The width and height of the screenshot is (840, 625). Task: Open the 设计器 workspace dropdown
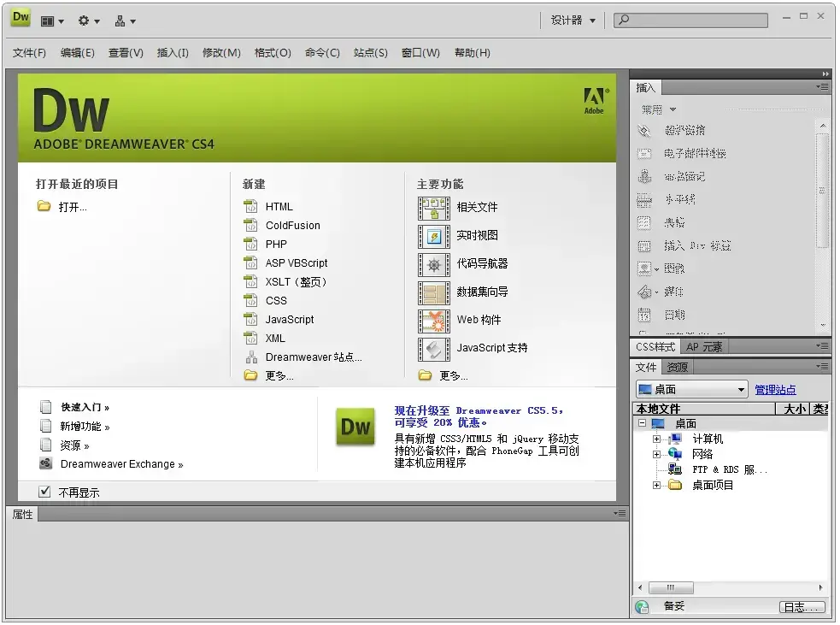573,21
